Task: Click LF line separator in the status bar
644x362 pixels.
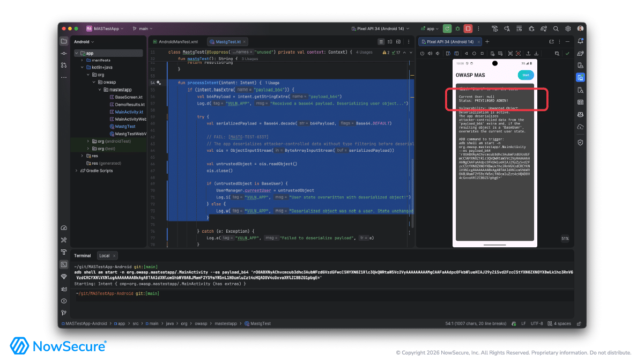Action: pos(523,323)
